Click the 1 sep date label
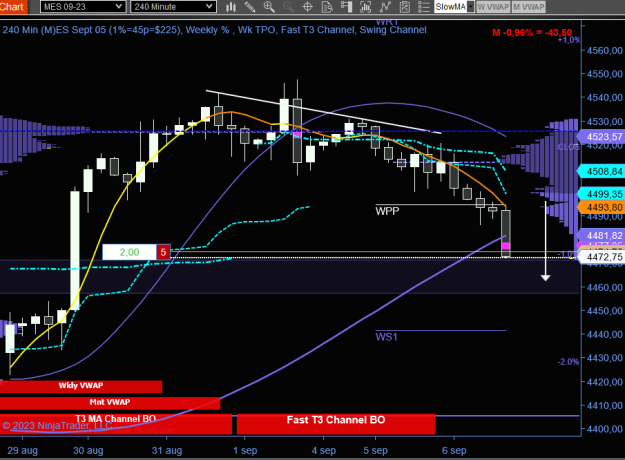The height and width of the screenshot is (460, 625). pyautogui.click(x=245, y=451)
